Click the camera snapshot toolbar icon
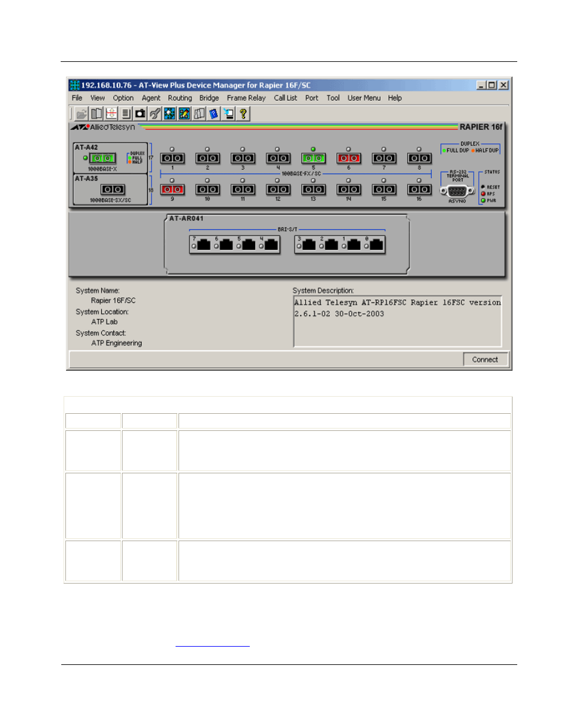This screenshot has height=728, width=562. pos(140,114)
